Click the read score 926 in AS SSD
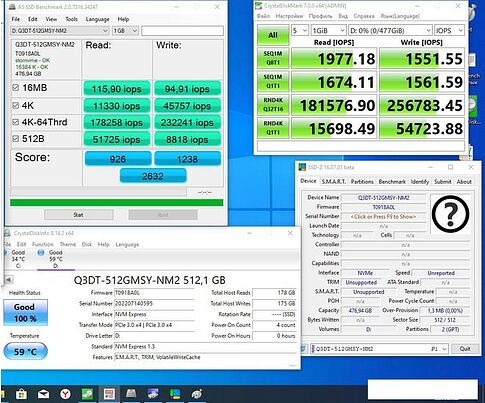This screenshot has height=403, width=485. pyautogui.click(x=118, y=159)
